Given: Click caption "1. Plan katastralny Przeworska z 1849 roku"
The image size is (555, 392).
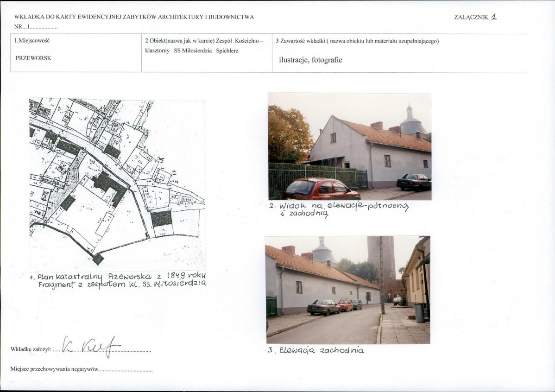Looking at the screenshot, I should (x=118, y=276).
